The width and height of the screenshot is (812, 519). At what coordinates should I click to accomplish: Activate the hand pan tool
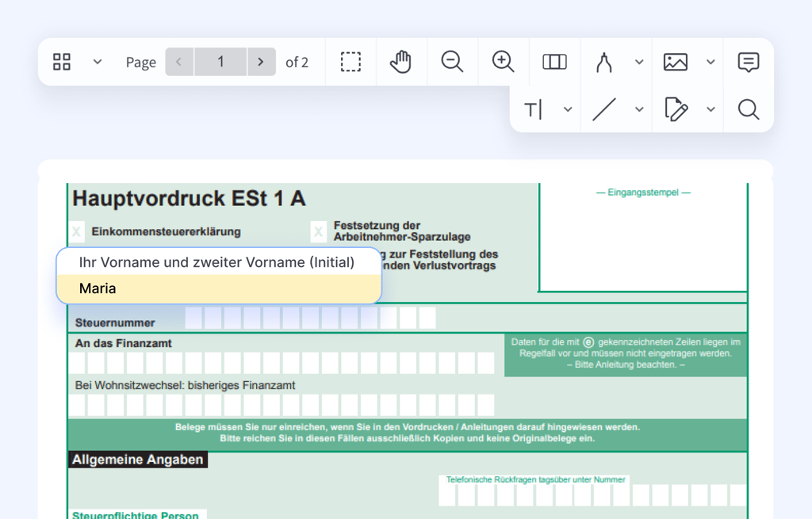[x=401, y=62]
